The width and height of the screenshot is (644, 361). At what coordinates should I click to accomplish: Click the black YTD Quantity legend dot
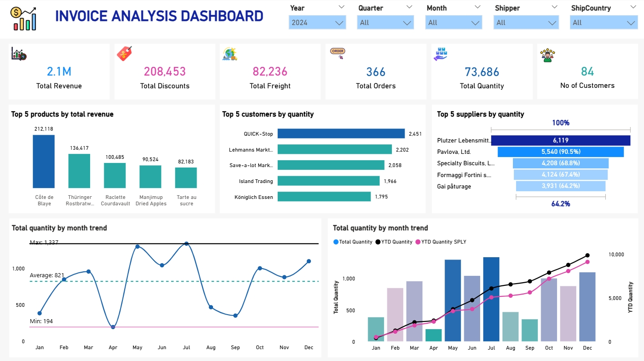tap(378, 242)
